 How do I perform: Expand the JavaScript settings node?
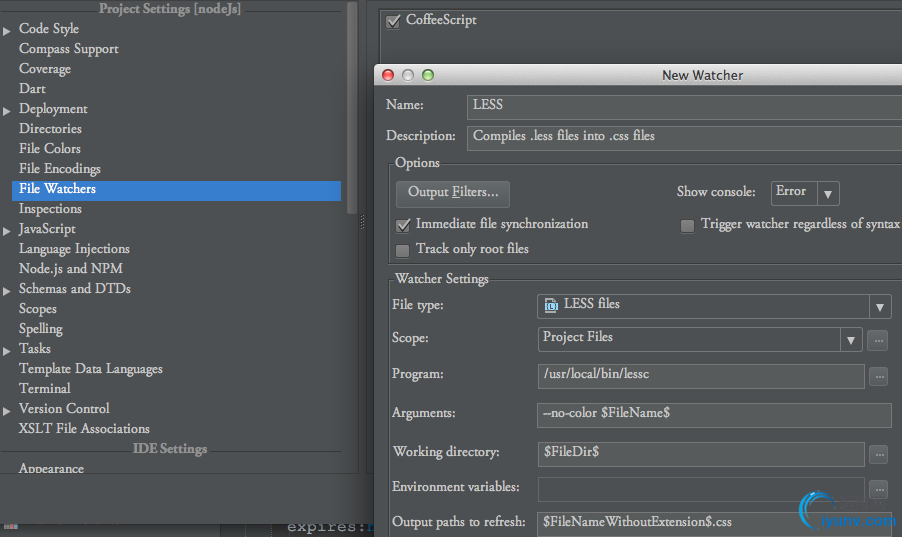(7, 231)
